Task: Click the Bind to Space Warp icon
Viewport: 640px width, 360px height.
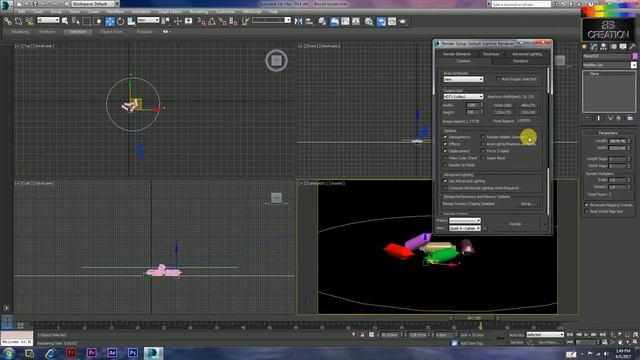Action: pyautogui.click(x=29, y=21)
